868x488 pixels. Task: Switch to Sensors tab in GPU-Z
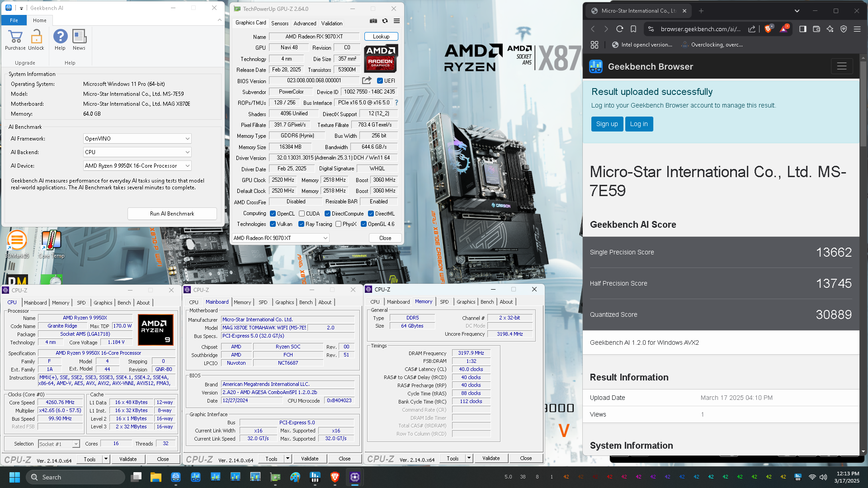(280, 23)
